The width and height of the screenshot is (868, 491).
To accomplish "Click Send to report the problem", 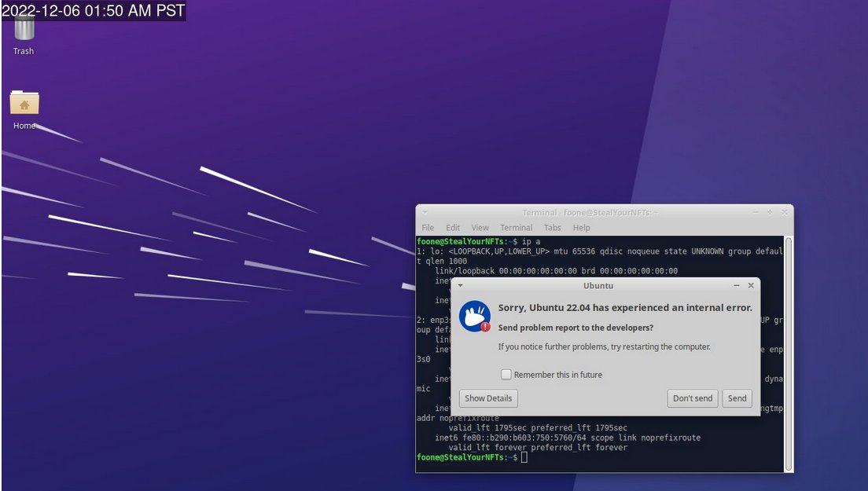I will click(737, 398).
